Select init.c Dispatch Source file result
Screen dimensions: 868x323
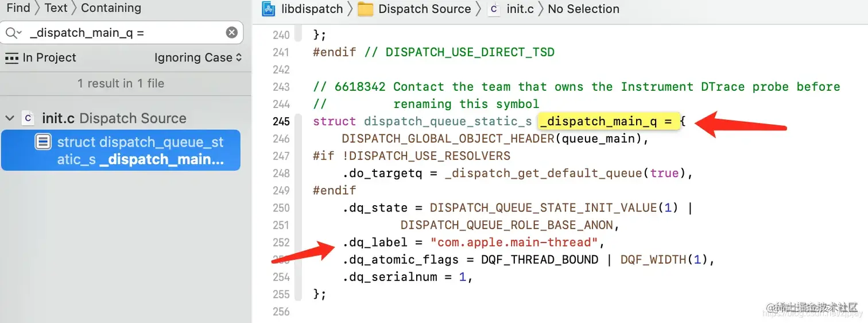[x=114, y=118]
